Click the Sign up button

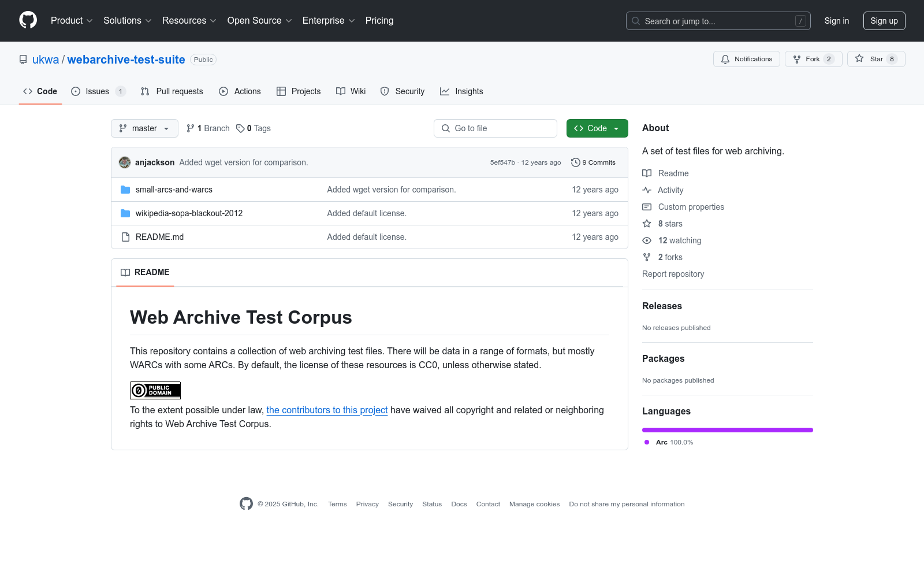884,21
